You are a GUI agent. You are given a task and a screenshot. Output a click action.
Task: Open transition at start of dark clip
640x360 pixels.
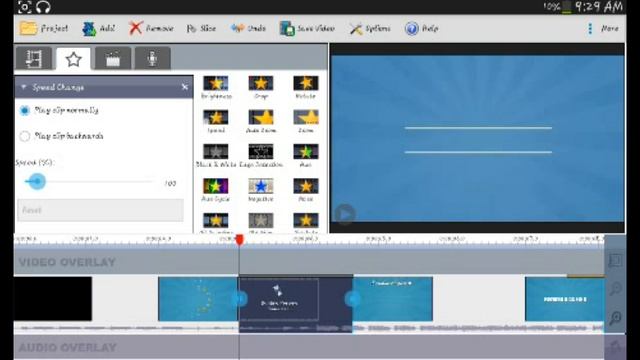click(x=240, y=299)
